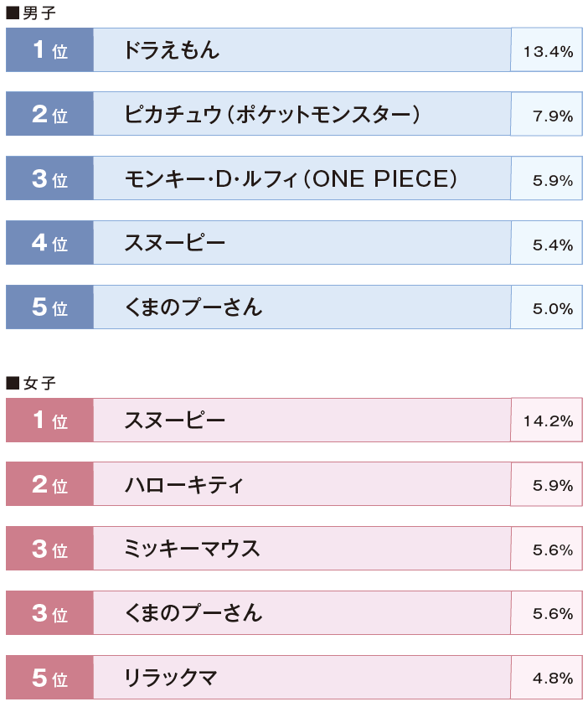This screenshot has width=588, height=707.
Task: Click the blue 4位 rank badge
Action: (49, 243)
